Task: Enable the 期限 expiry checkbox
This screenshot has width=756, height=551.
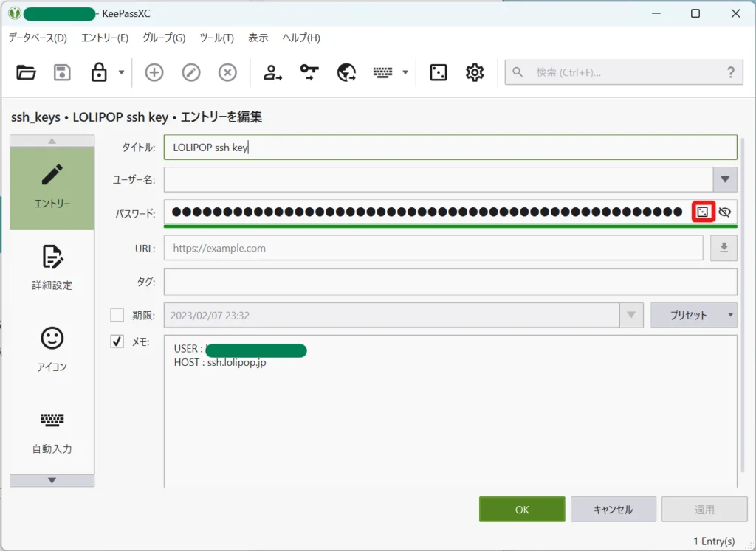Action: 117,315
